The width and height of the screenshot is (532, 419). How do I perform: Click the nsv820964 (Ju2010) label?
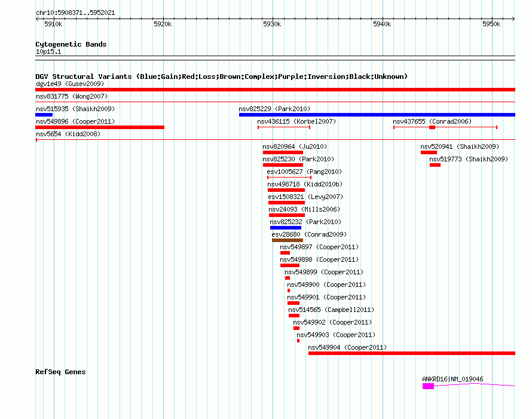coord(295,146)
